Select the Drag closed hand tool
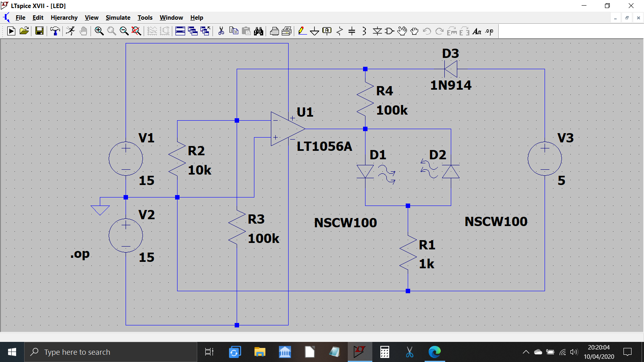The width and height of the screenshot is (644, 362). click(x=415, y=31)
